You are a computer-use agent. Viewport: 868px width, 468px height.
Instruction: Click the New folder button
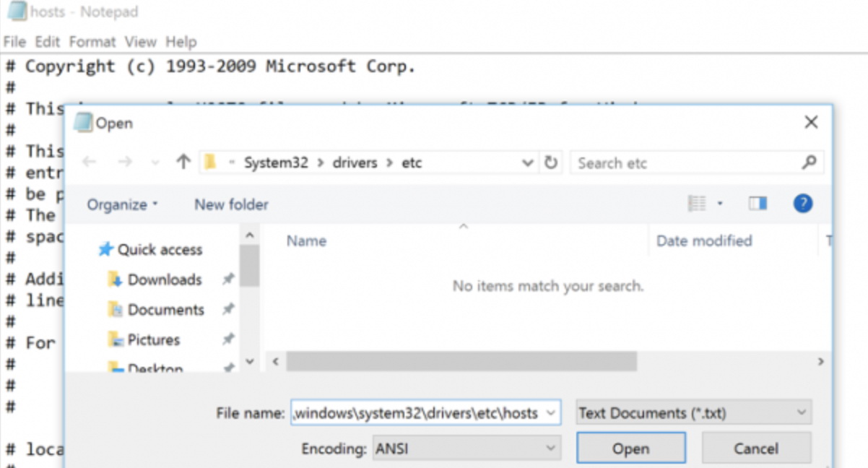pyautogui.click(x=231, y=204)
